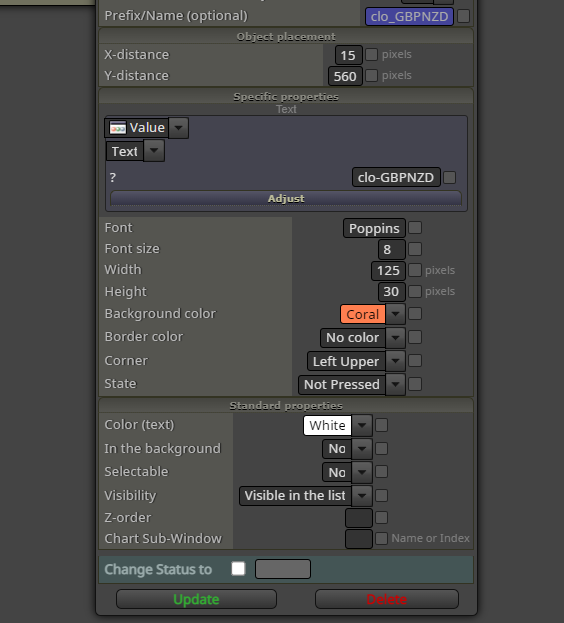
Task: Edit the Prefix/Name clo_GBPNZD field
Action: click(x=409, y=17)
